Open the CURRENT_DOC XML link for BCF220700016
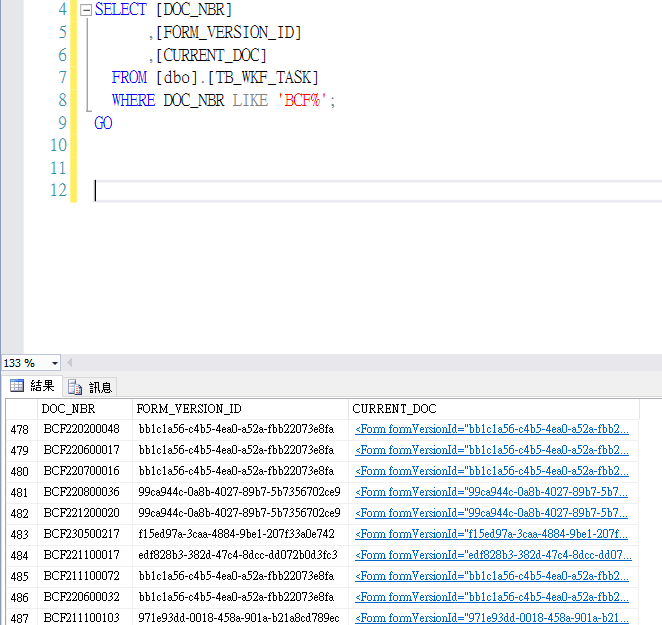This screenshot has height=625, width=662. [x=492, y=471]
